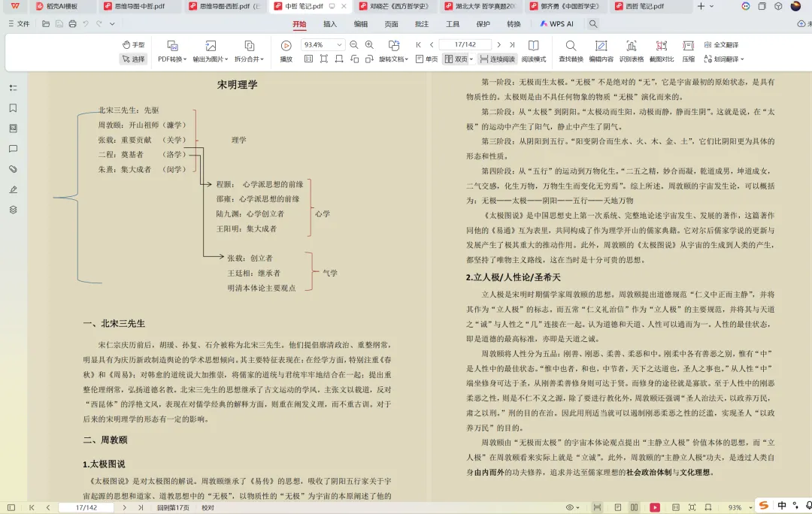Go to last page using toolbar arrow
Viewport: 812px width, 514px height.
pos(512,45)
